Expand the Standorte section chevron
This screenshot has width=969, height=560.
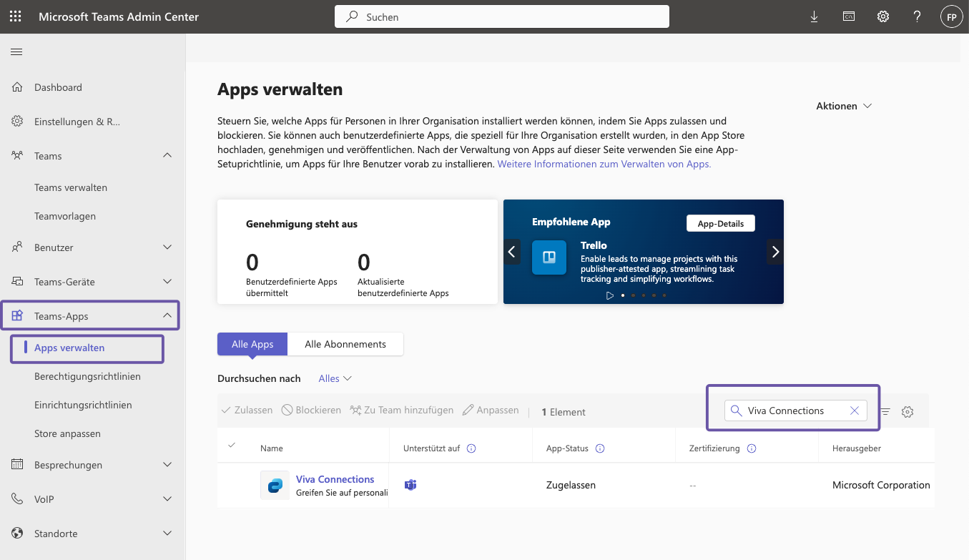pyautogui.click(x=167, y=534)
